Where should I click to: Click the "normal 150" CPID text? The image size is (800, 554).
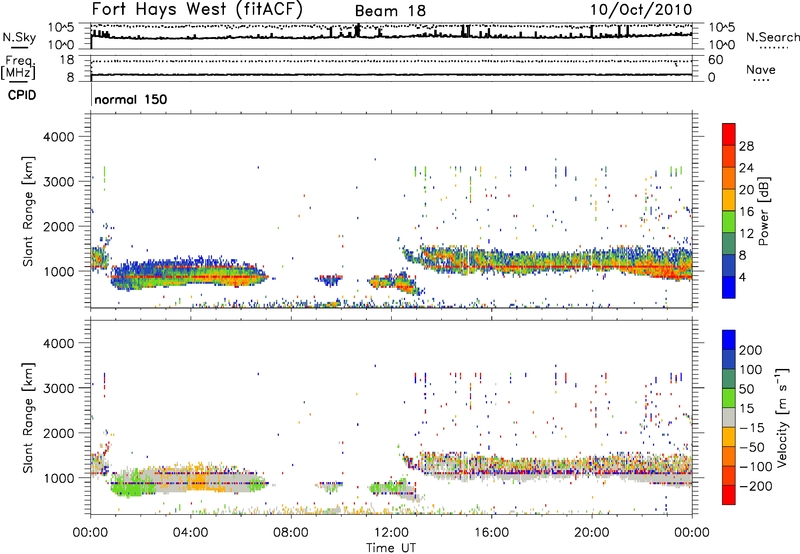tap(131, 99)
